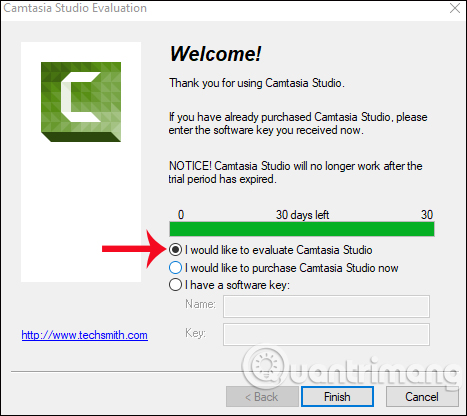Click the Cancel button

(422, 397)
